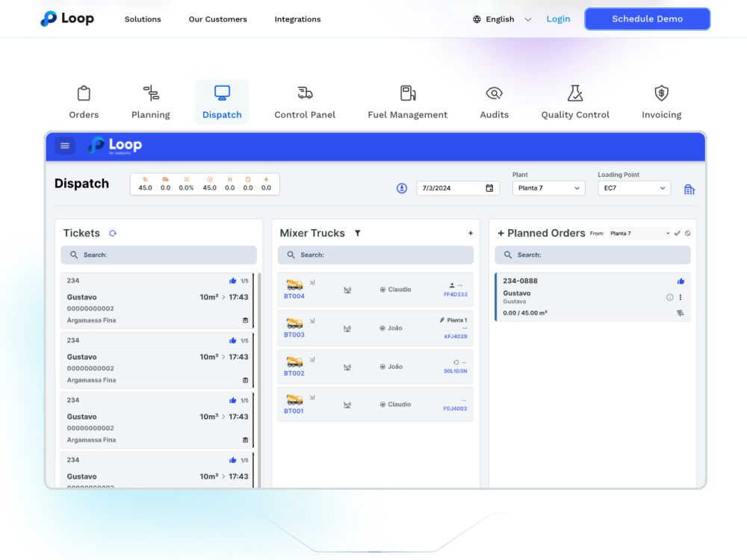Click the driver name Claudio on the BT004 row

point(399,290)
